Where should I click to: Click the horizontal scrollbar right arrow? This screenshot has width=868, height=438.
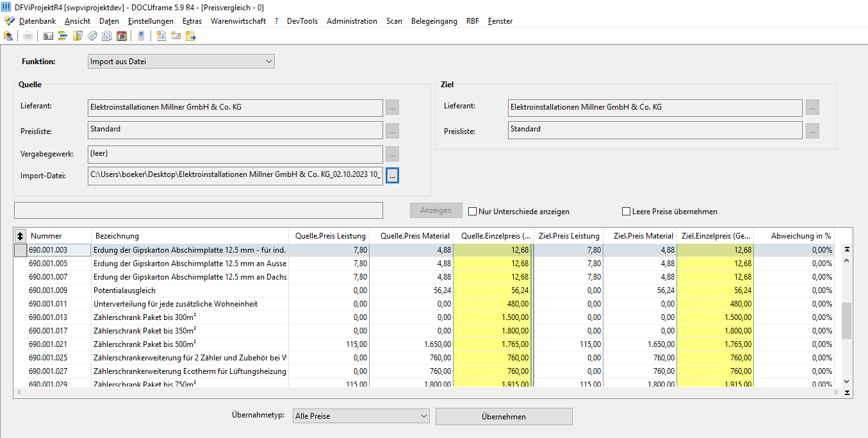point(836,392)
